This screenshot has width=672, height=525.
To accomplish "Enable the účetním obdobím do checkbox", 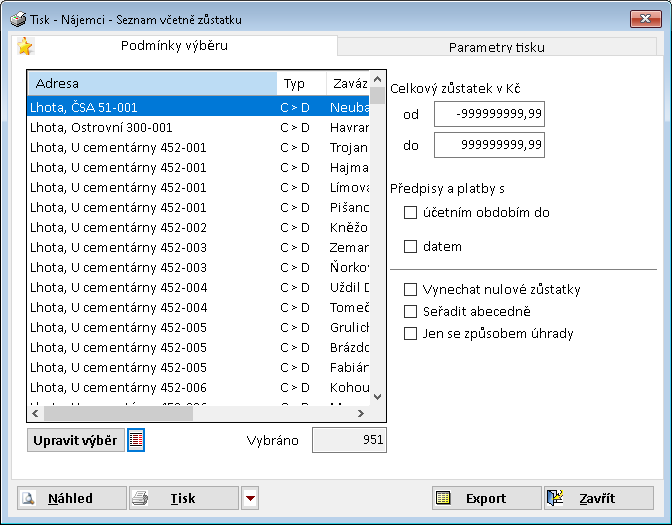I will click(410, 212).
